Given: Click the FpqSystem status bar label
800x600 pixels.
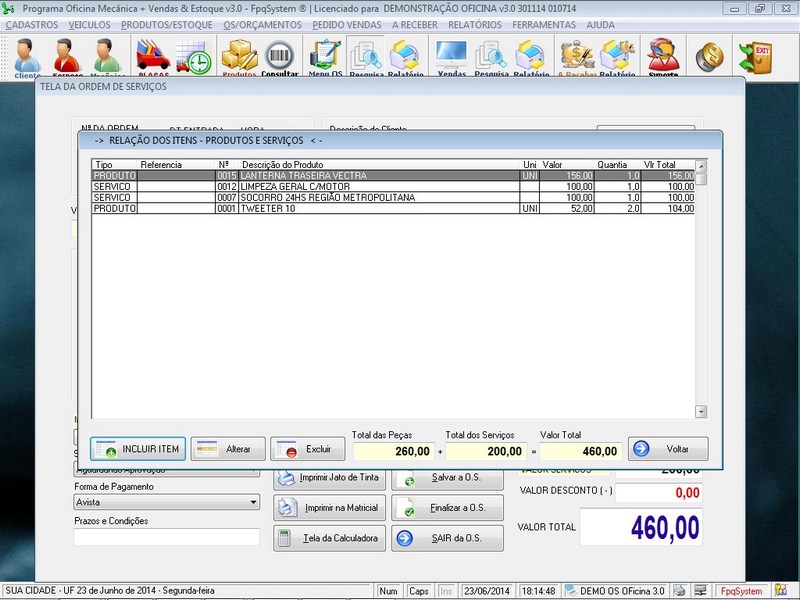Looking at the screenshot, I should point(741,591).
